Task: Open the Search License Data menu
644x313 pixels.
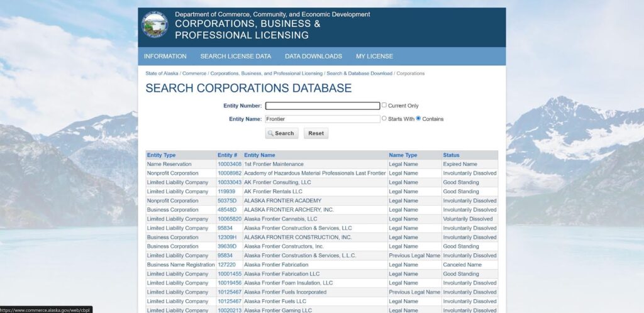Action: [x=235, y=56]
